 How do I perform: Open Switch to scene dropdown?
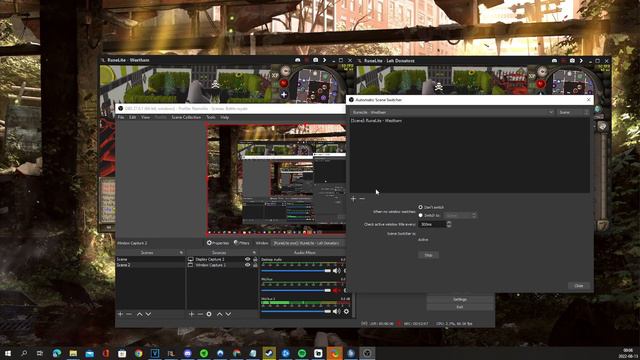click(460, 216)
